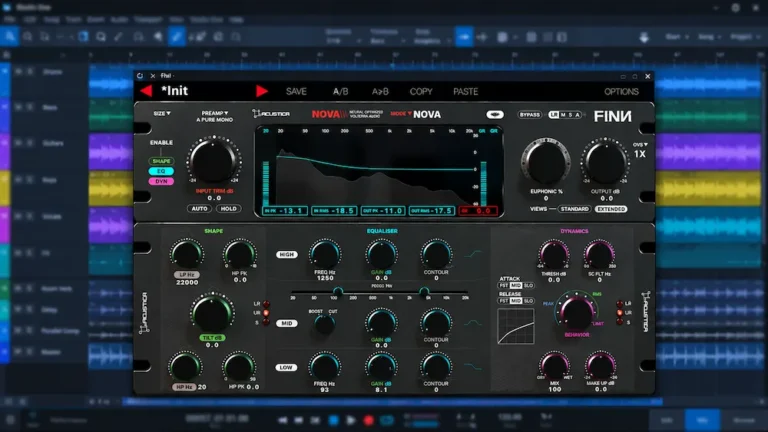
Task: Toggle the TILT dB button
Action: click(x=212, y=338)
